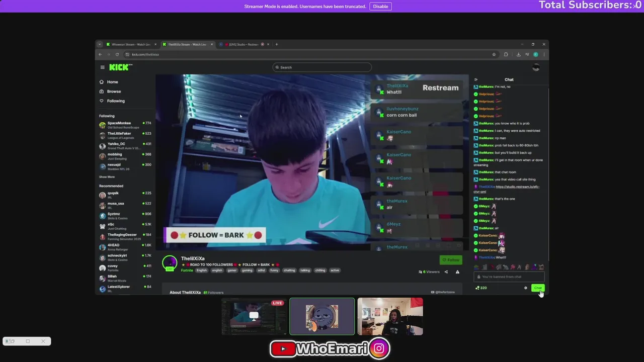Select the LIVE screen-share thumbnail
Image resolution: width=644 pixels, height=362 pixels.
[x=254, y=316]
